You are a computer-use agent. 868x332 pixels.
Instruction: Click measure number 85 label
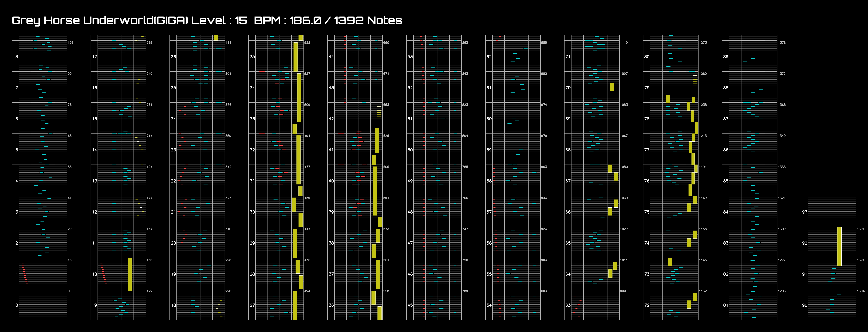[725, 181]
